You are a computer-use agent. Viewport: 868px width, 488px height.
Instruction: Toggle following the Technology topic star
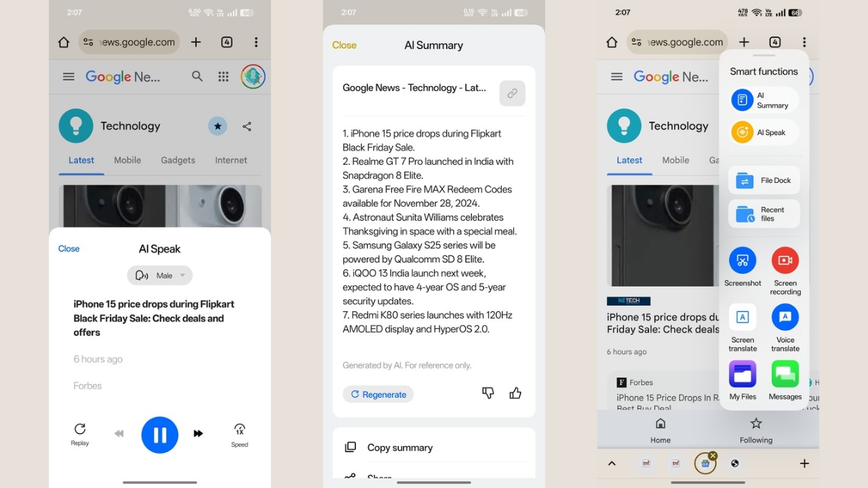(217, 126)
